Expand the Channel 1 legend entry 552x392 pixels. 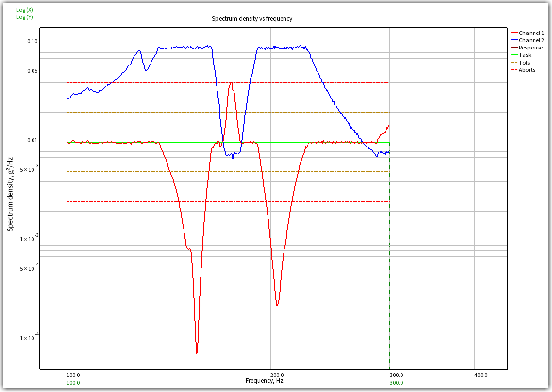coord(532,33)
